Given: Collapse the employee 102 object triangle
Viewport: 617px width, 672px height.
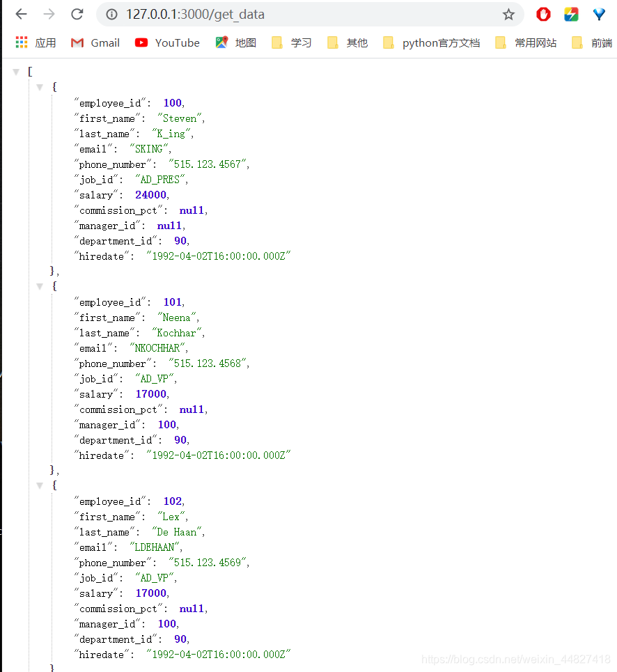Looking at the screenshot, I should pos(40,486).
